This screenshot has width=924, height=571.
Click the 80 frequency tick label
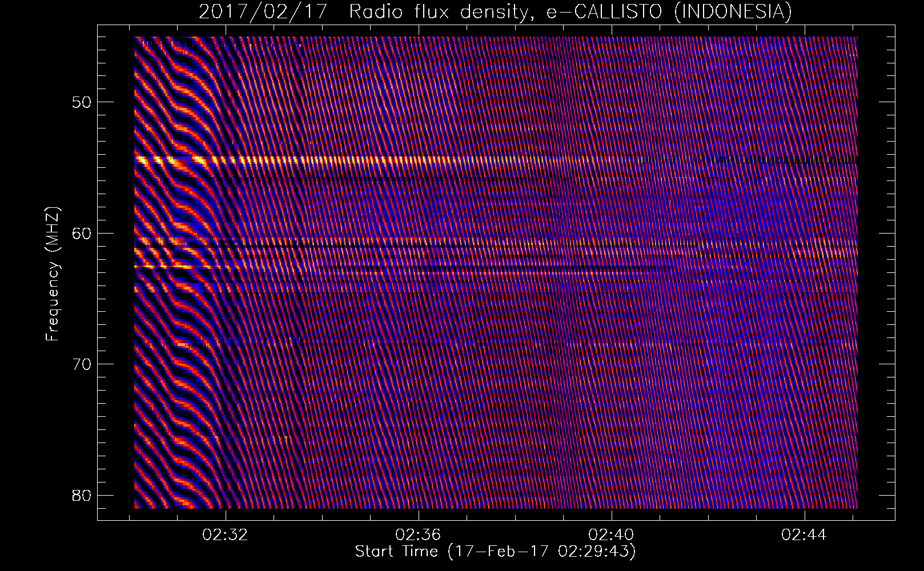81,494
